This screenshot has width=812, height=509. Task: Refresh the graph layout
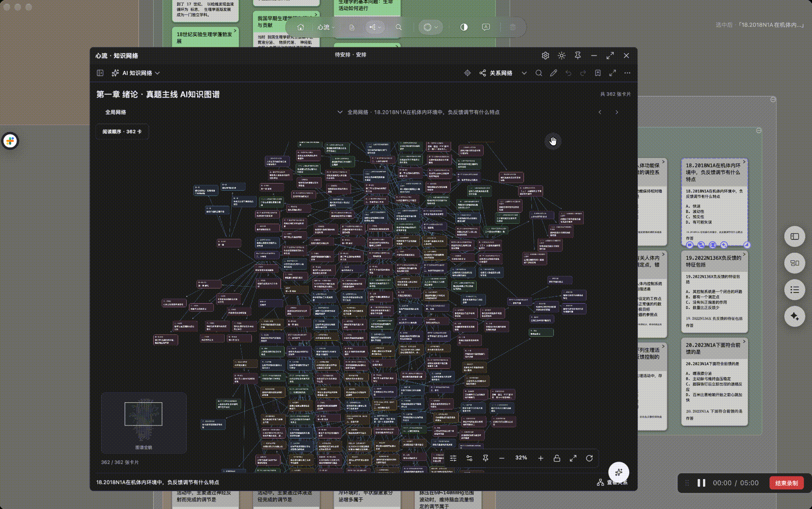589,458
